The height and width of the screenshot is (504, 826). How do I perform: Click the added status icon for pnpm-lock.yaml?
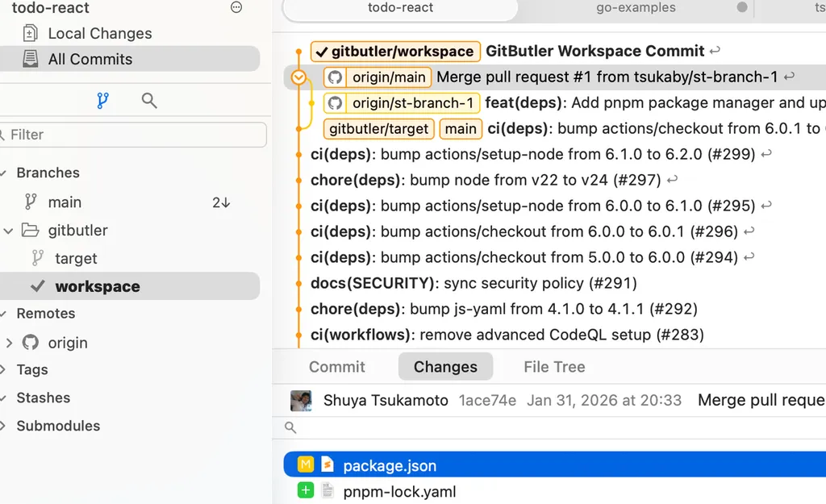[305, 490]
